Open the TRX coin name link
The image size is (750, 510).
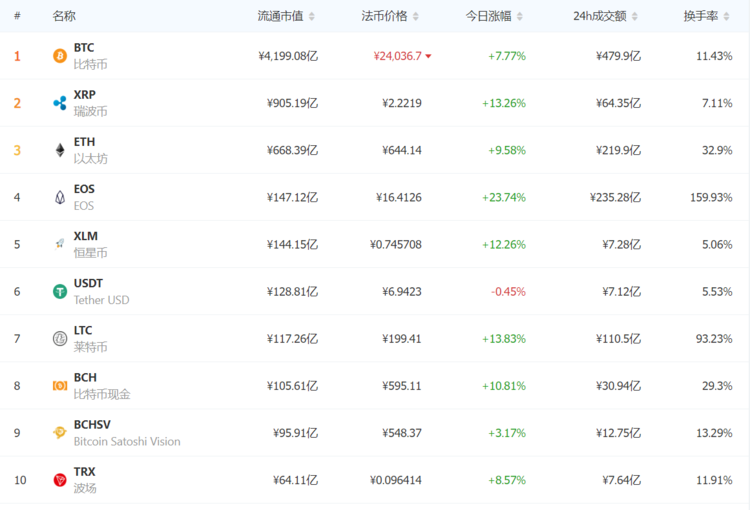pos(85,472)
